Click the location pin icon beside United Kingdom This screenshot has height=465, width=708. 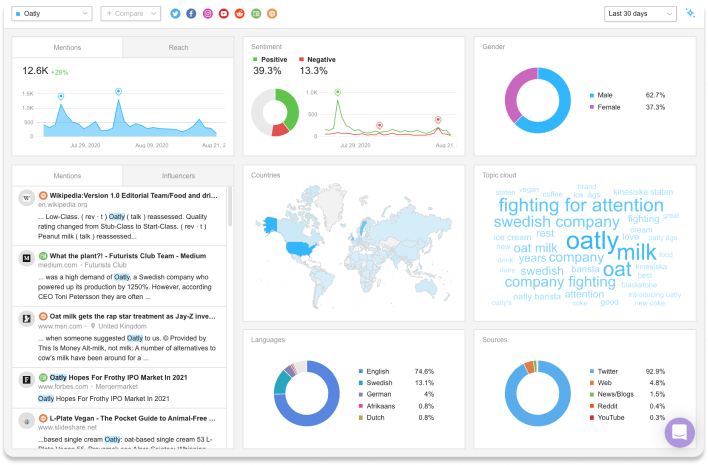click(x=93, y=326)
